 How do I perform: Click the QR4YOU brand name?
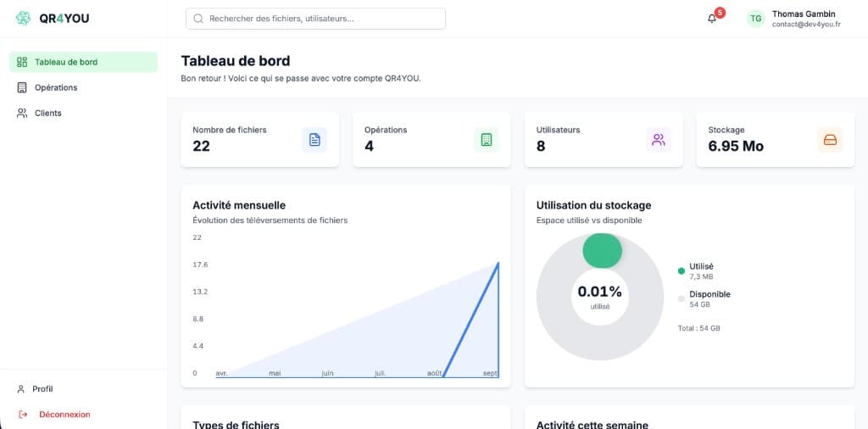point(64,19)
